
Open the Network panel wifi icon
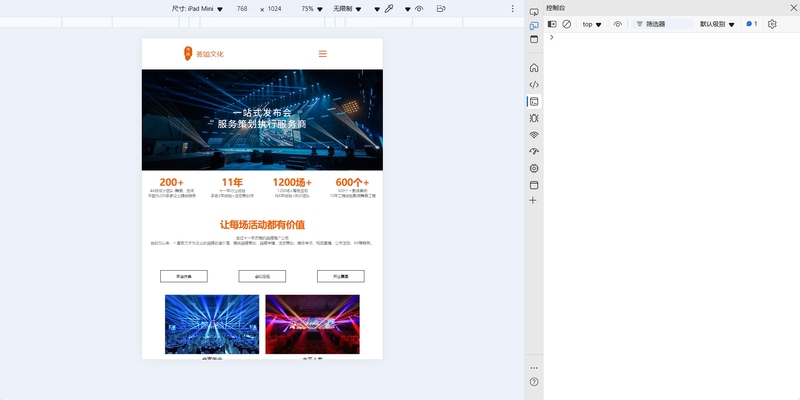tap(534, 135)
